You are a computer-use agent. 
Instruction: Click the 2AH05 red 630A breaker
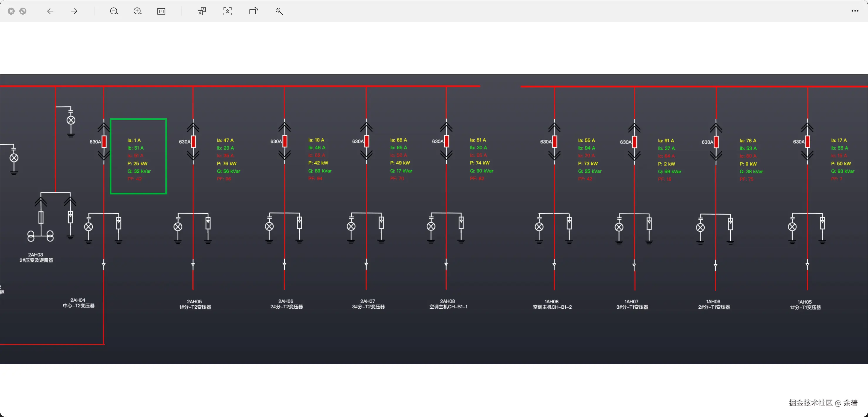(x=194, y=142)
